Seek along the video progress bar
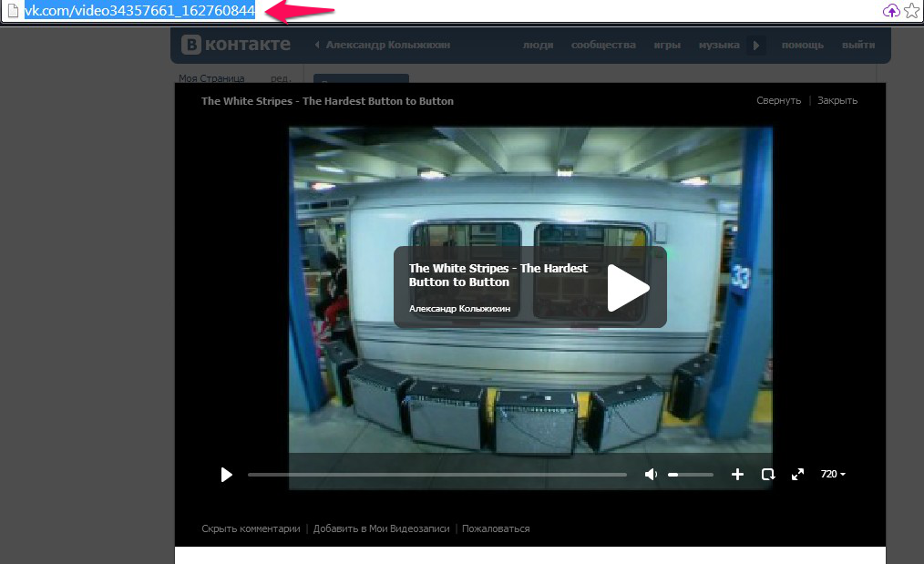 coord(437,475)
